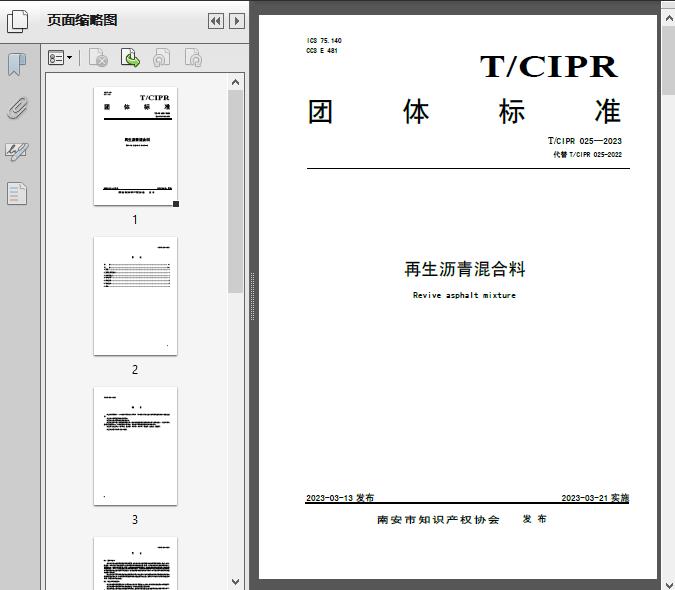Click the panel splitter grip handle
This screenshot has height=590, width=675.
point(253,297)
